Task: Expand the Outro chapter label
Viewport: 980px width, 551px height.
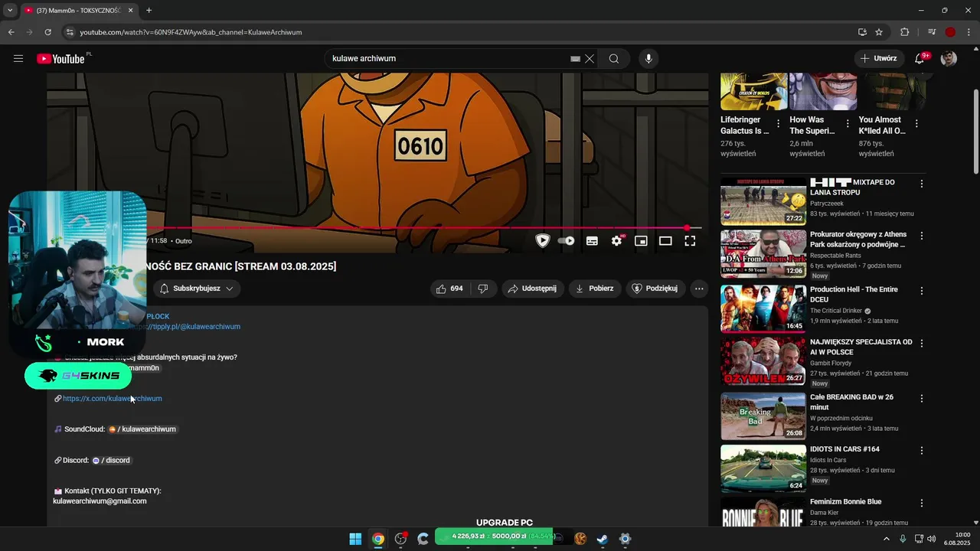Action: tap(184, 241)
